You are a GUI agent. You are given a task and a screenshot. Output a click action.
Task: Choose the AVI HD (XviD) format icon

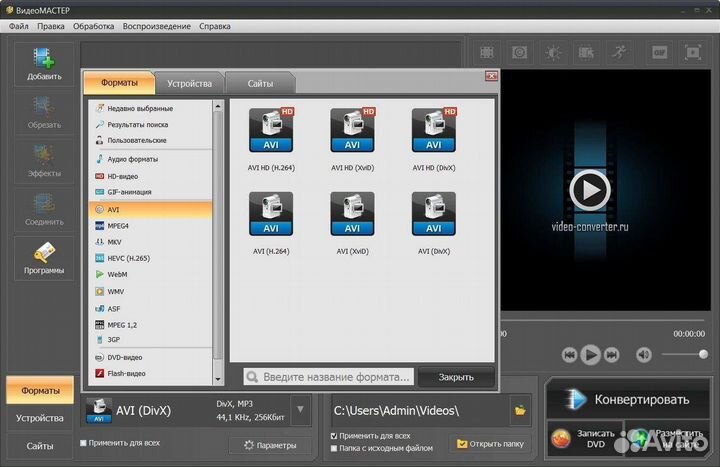(352, 130)
